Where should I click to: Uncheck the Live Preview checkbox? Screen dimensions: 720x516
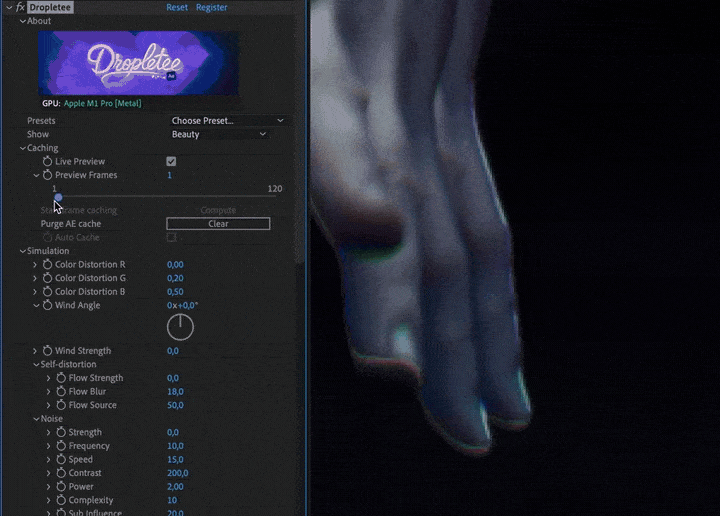171,162
